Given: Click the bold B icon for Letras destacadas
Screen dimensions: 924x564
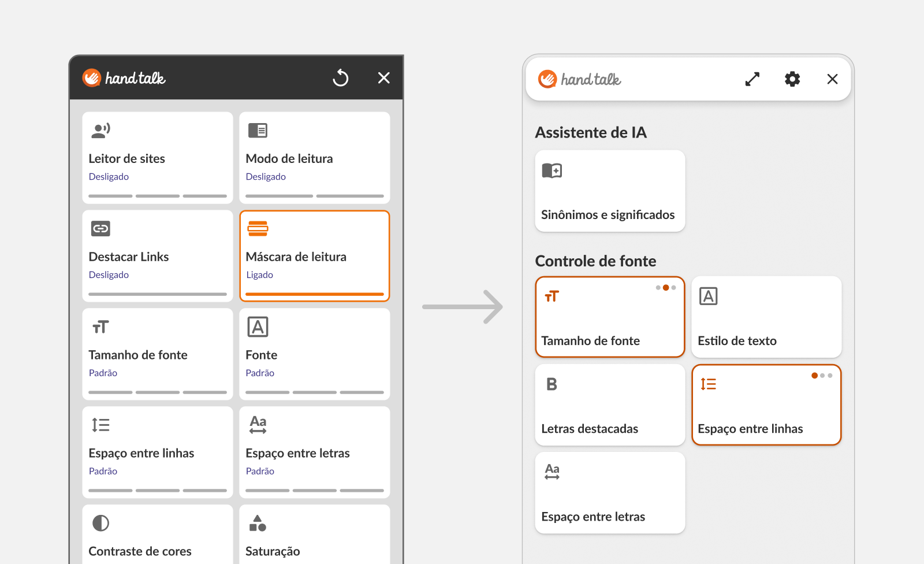Looking at the screenshot, I should (x=552, y=384).
